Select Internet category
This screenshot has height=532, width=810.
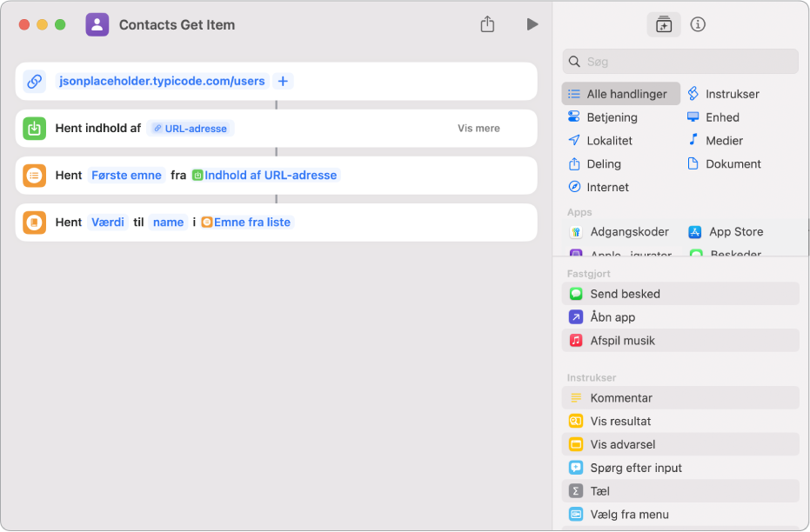pos(599,187)
